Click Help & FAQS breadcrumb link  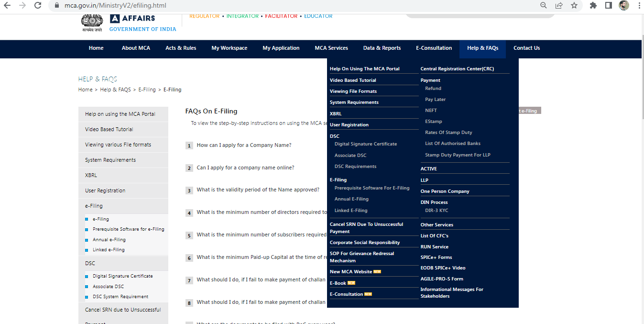(x=115, y=89)
